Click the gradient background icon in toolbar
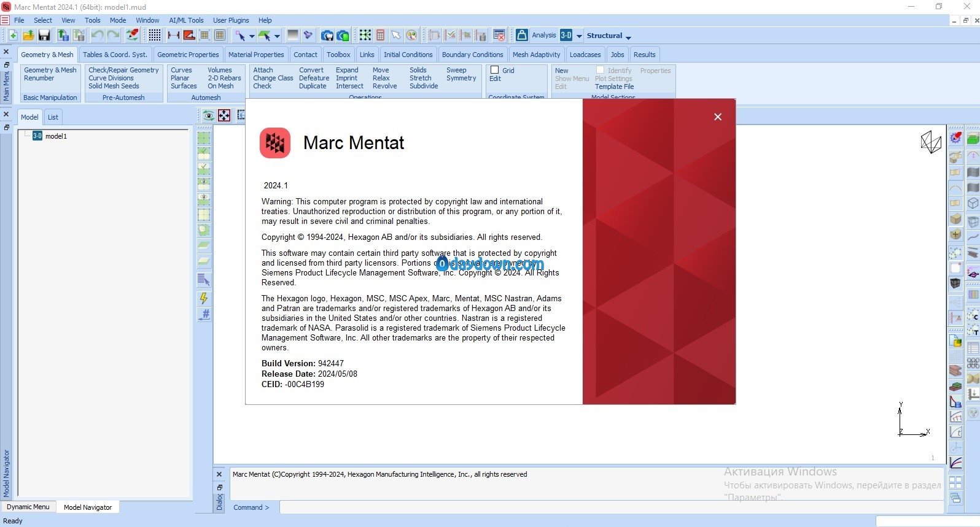 (x=293, y=36)
